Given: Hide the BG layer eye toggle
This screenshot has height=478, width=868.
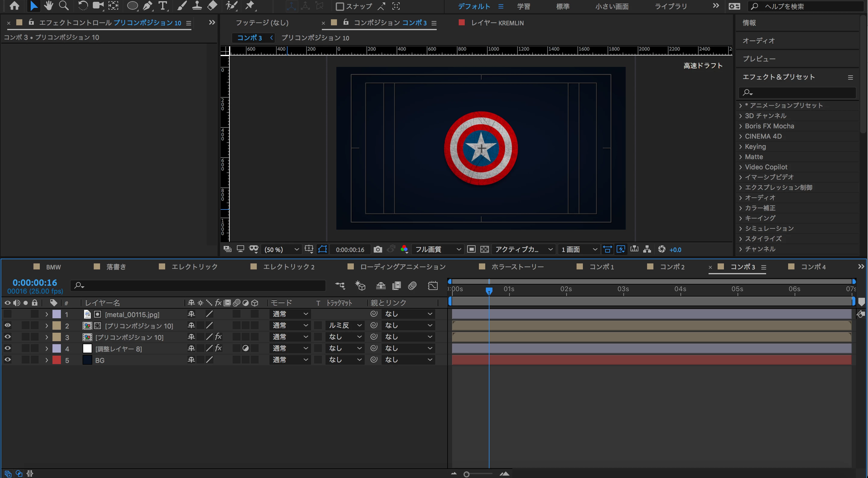Looking at the screenshot, I should (x=8, y=360).
